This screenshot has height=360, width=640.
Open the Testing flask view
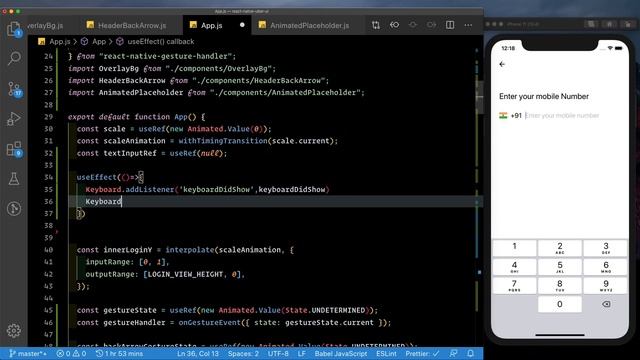point(14,179)
